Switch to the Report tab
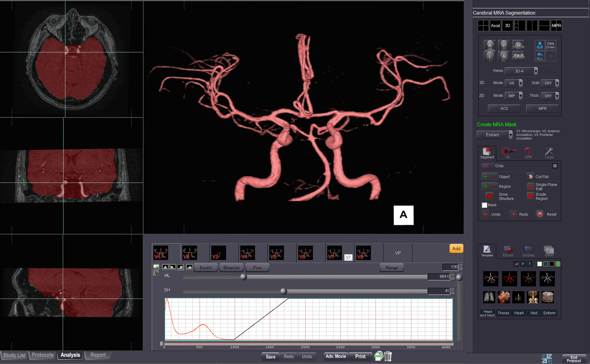590x364 pixels. pos(98,355)
